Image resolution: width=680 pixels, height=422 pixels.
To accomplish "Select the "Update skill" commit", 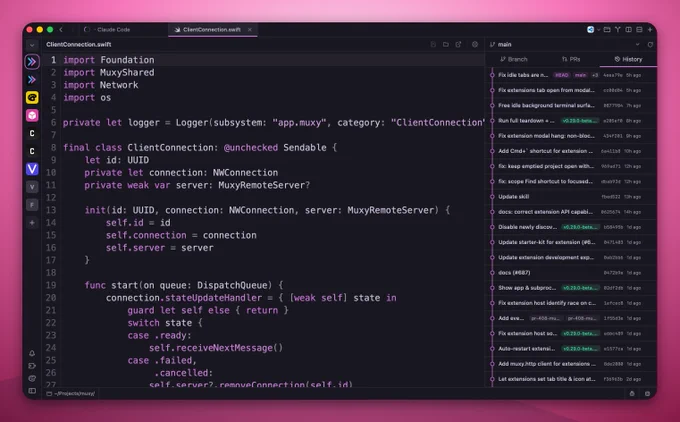I will tap(572, 196).
